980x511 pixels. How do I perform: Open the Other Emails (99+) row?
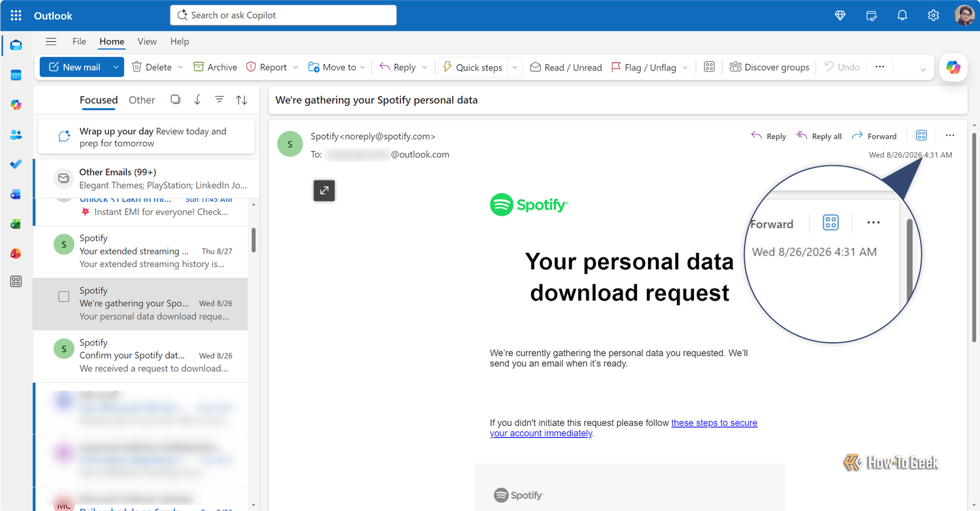pos(146,178)
